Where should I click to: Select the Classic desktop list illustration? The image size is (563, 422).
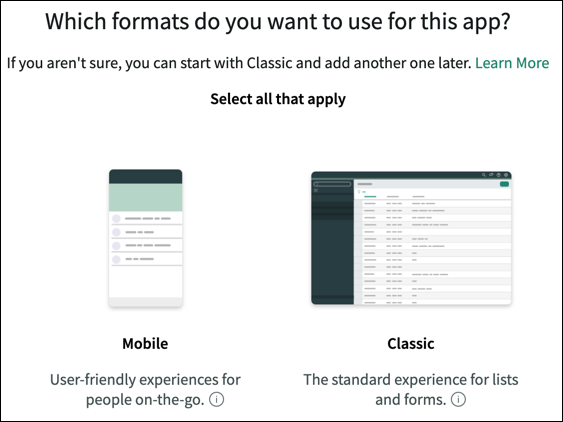click(x=411, y=238)
